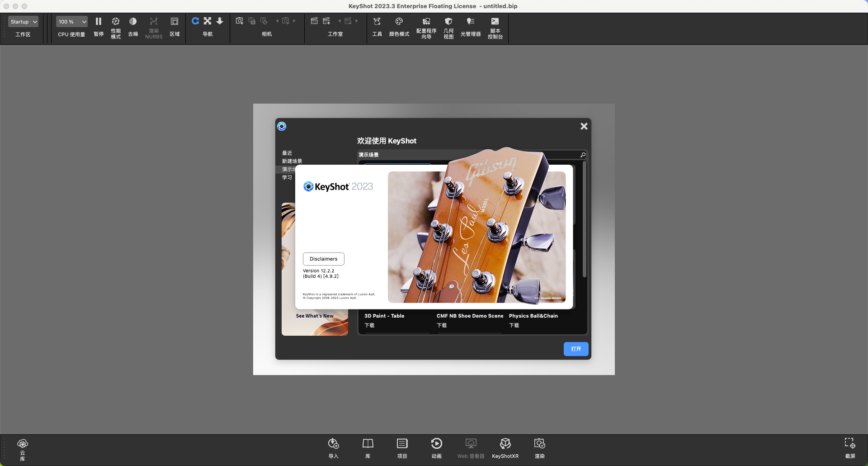The width and height of the screenshot is (868, 466).
Task: Select 学习 in welcome sidebar
Action: click(x=287, y=177)
